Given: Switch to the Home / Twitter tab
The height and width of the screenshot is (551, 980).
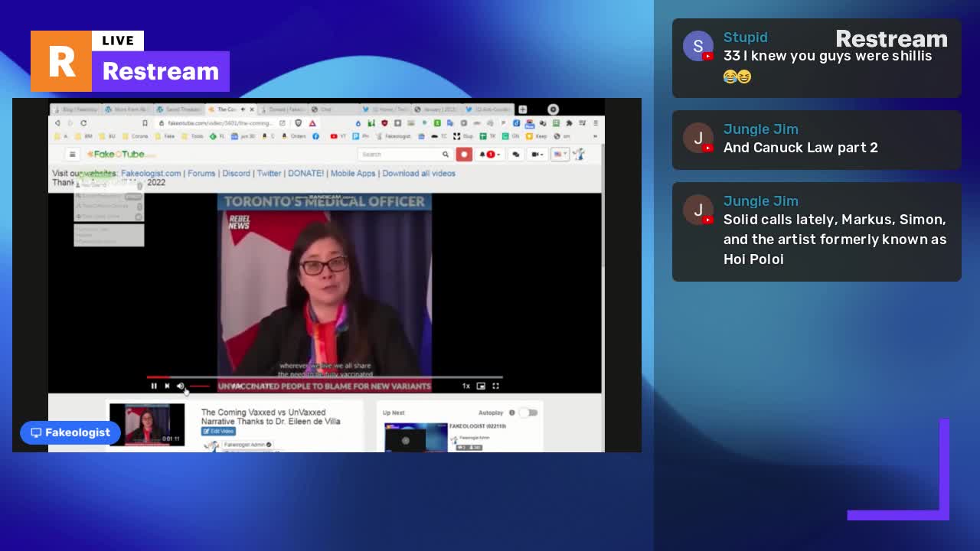Looking at the screenshot, I should pyautogui.click(x=385, y=109).
